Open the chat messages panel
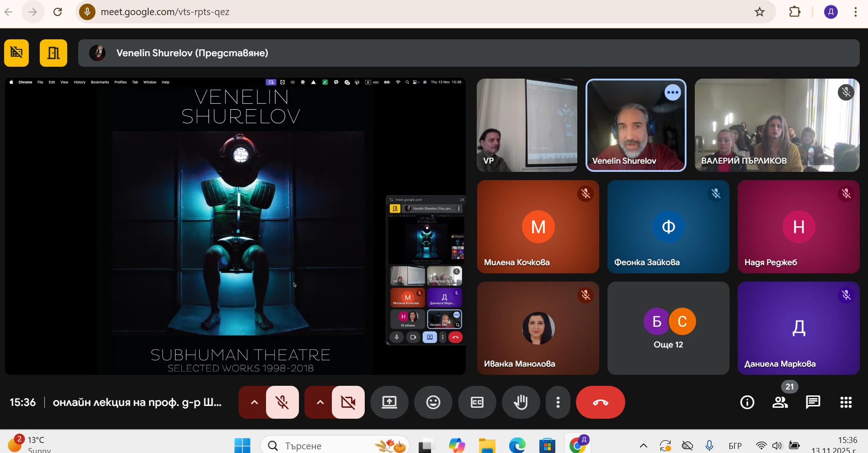The width and height of the screenshot is (868, 453). pos(813,402)
